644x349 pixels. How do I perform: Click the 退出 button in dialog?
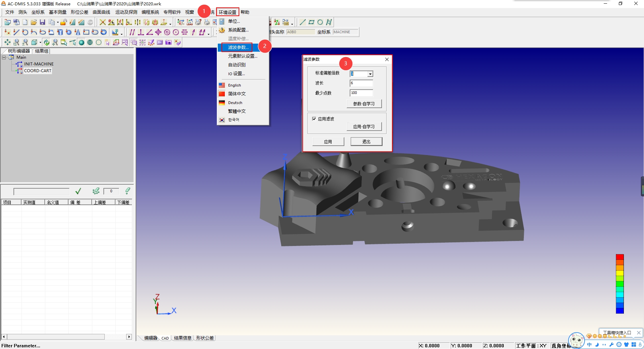point(366,142)
